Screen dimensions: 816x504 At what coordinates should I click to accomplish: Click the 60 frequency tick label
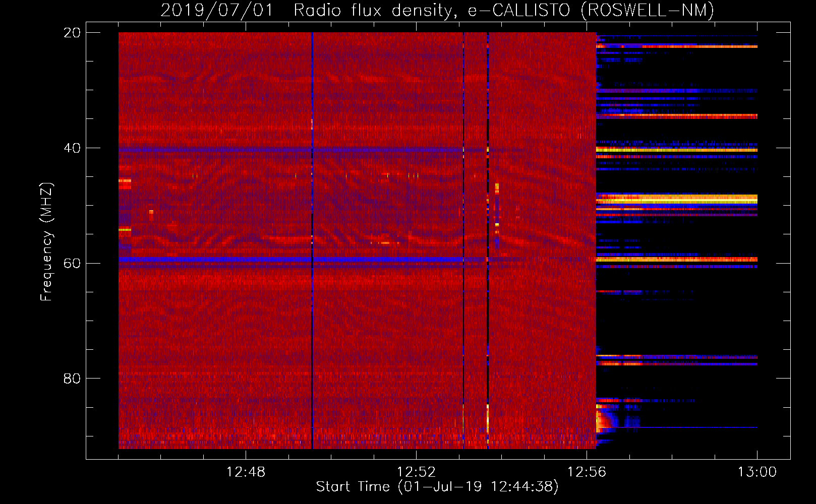72,264
